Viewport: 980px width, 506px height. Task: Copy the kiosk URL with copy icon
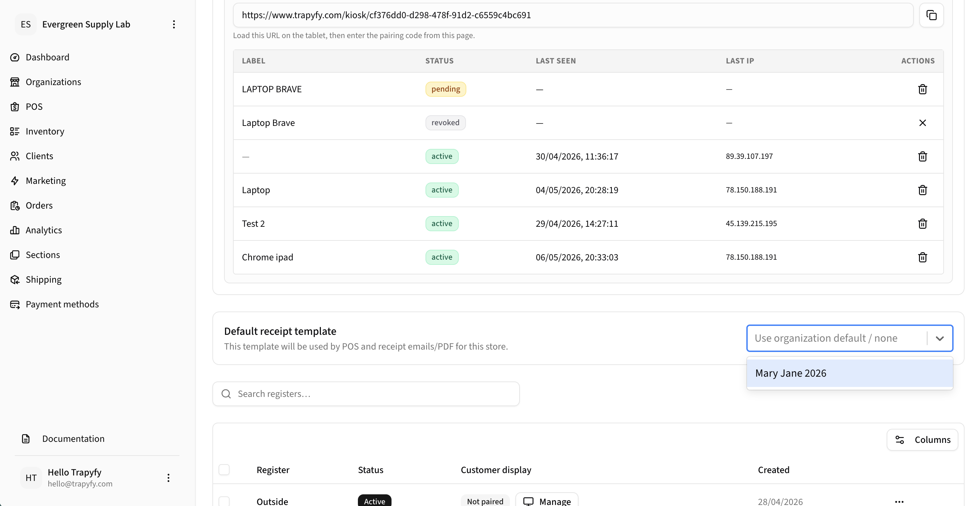coord(931,15)
